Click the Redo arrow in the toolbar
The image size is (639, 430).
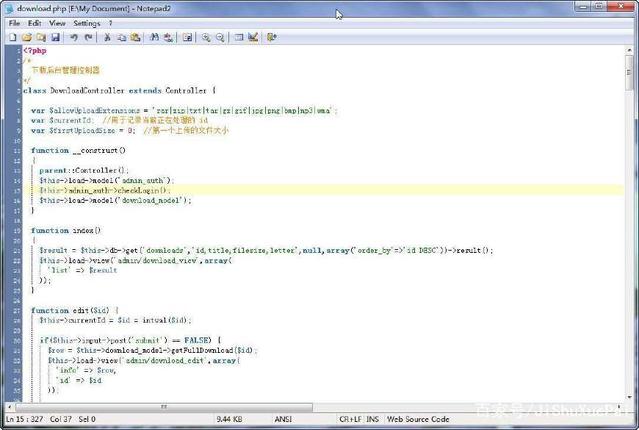click(88, 37)
